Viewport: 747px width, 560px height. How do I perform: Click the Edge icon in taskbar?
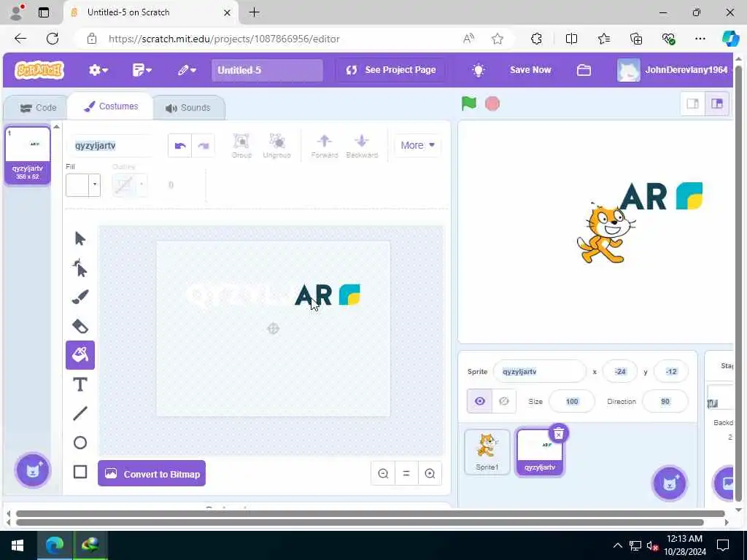pyautogui.click(x=54, y=545)
